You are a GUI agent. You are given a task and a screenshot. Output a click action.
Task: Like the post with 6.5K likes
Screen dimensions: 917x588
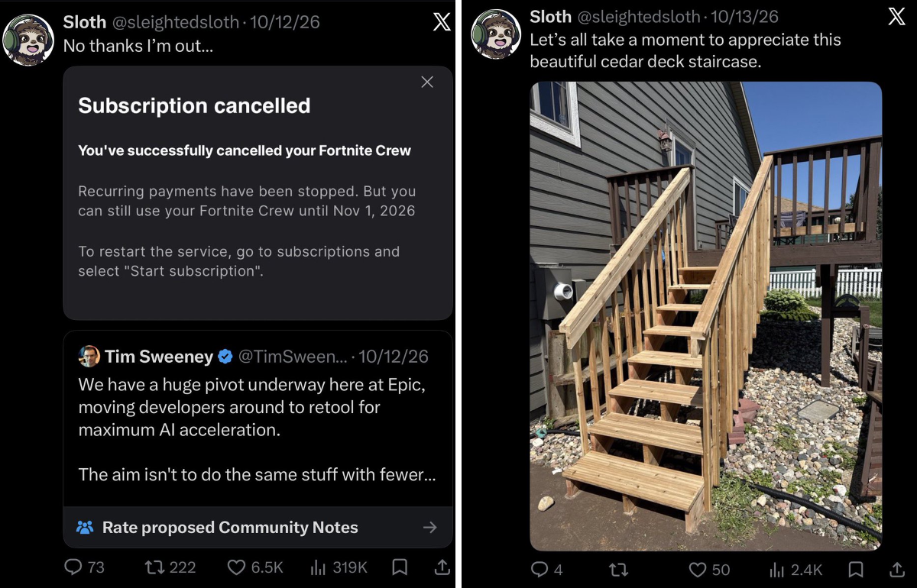pyautogui.click(x=256, y=567)
